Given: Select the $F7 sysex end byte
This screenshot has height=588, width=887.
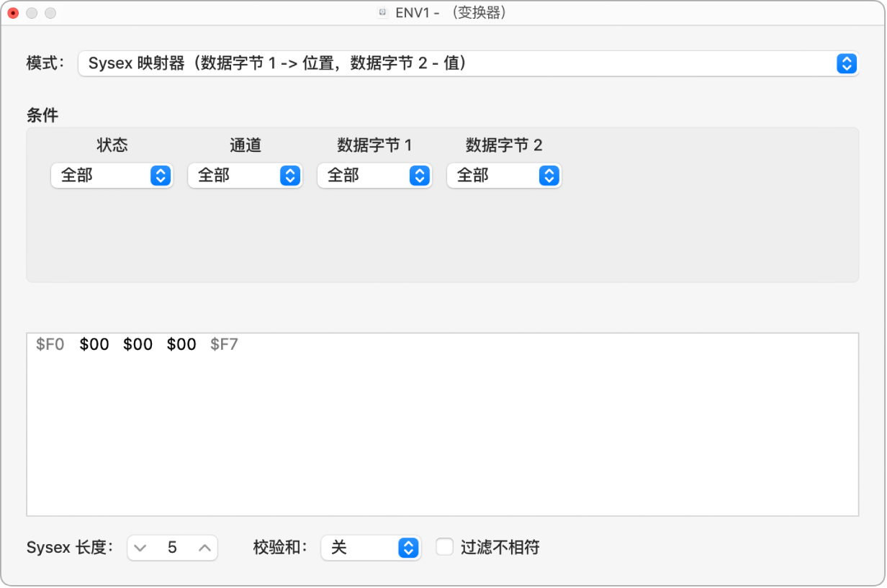Looking at the screenshot, I should click(x=225, y=344).
